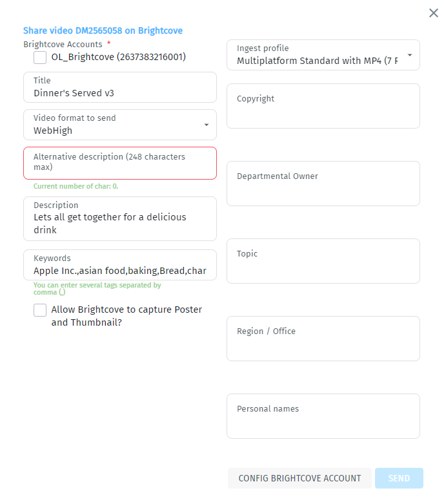
Task: Click into the Title field
Action: tap(120, 93)
